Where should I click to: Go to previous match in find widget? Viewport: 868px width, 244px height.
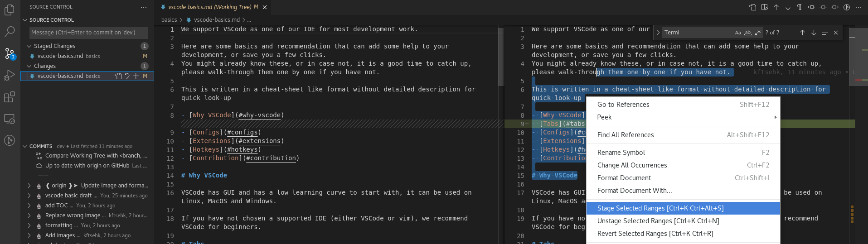802,33
